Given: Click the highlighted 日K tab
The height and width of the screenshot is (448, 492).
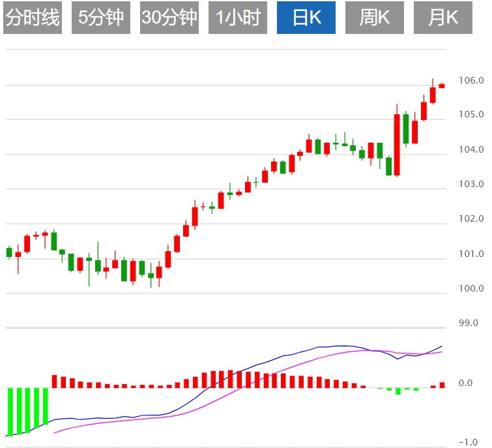Looking at the screenshot, I should click(306, 18).
